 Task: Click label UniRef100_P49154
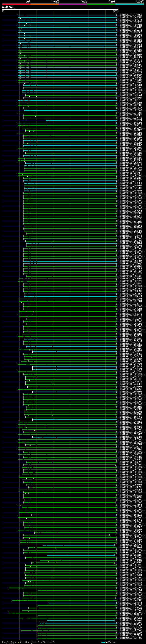(x=131, y=191)
